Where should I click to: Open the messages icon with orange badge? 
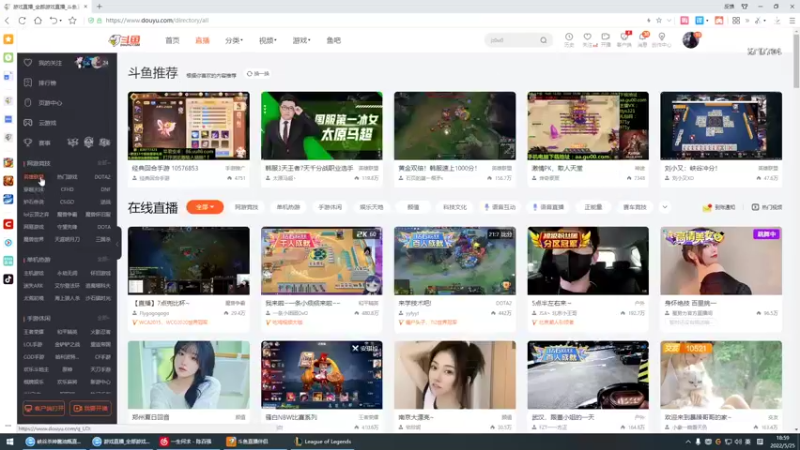tap(643, 36)
